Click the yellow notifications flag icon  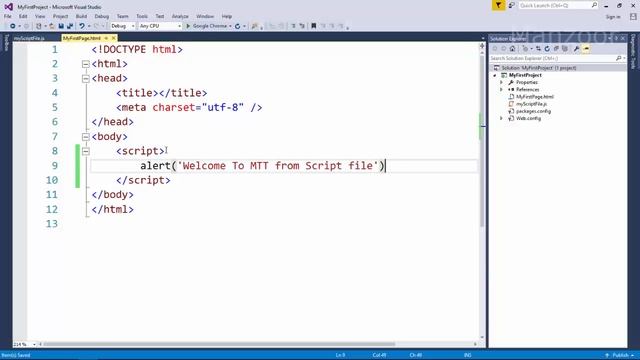pyautogui.click(x=498, y=5)
